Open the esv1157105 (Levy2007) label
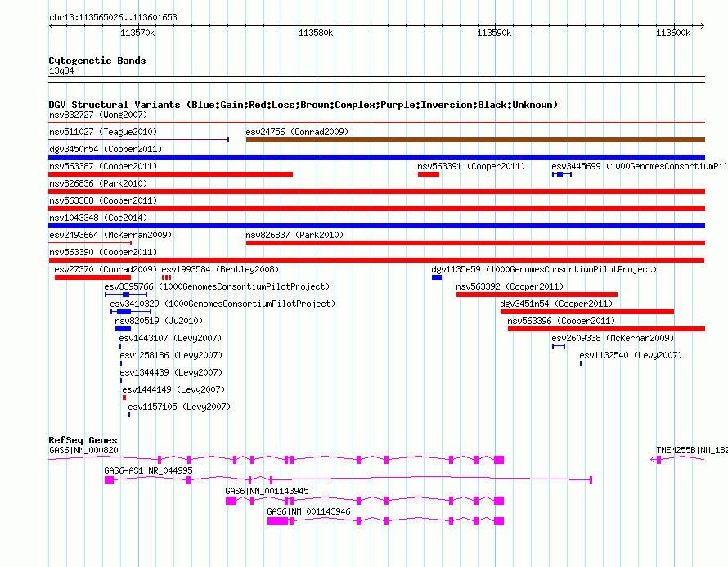728x567 pixels. click(x=179, y=407)
